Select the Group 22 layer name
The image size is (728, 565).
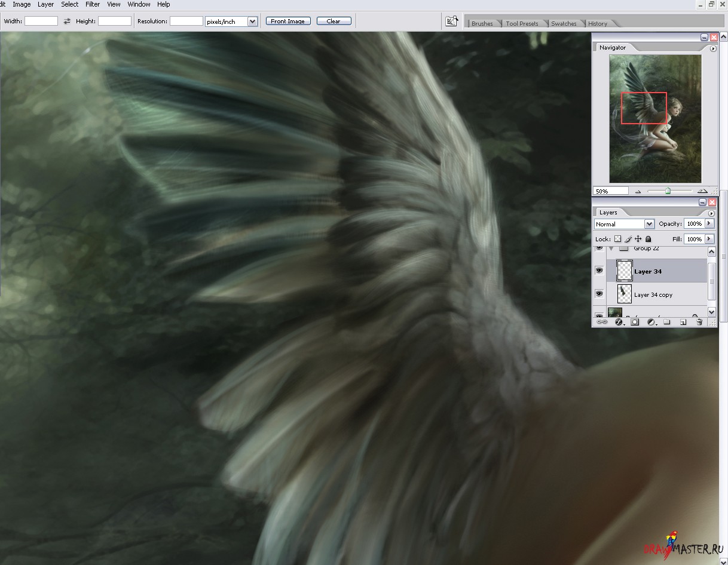[x=646, y=248]
